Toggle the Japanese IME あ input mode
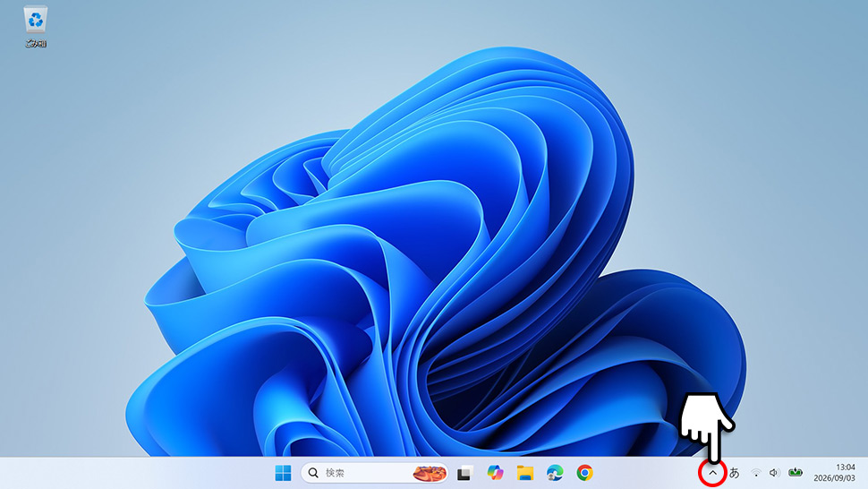868x489 pixels. tap(734, 473)
